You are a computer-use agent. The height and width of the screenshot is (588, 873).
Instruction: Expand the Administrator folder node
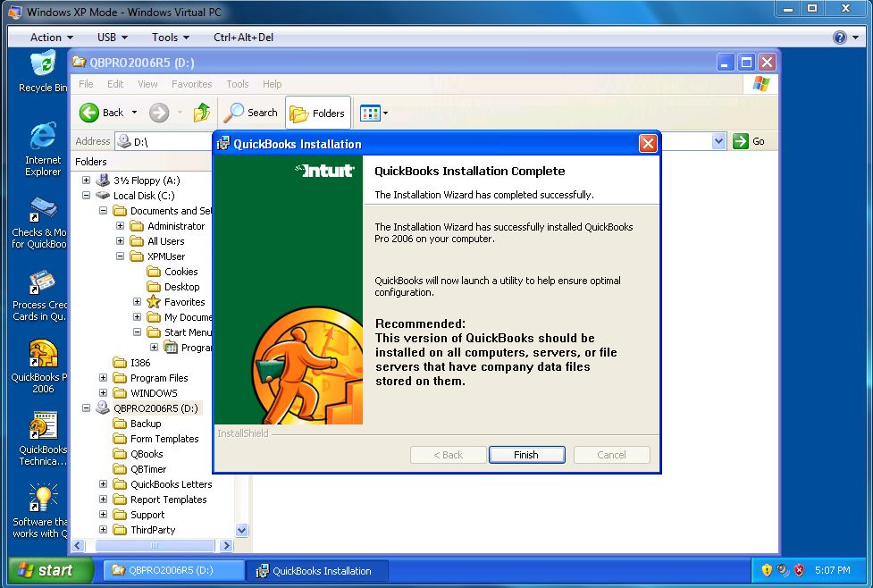pos(120,225)
